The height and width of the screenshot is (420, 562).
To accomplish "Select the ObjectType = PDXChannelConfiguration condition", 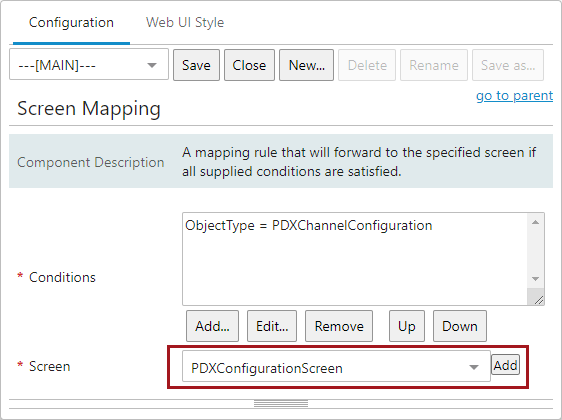I will (309, 225).
